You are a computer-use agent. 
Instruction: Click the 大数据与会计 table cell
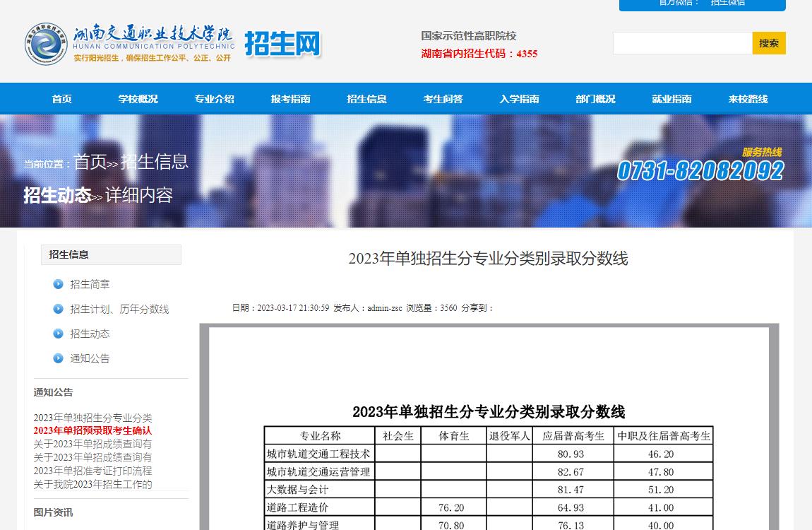(319, 490)
